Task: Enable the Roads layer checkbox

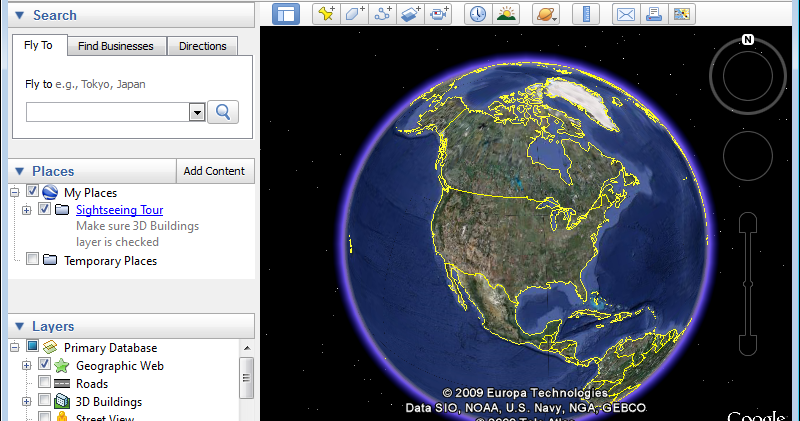Action: [x=44, y=382]
